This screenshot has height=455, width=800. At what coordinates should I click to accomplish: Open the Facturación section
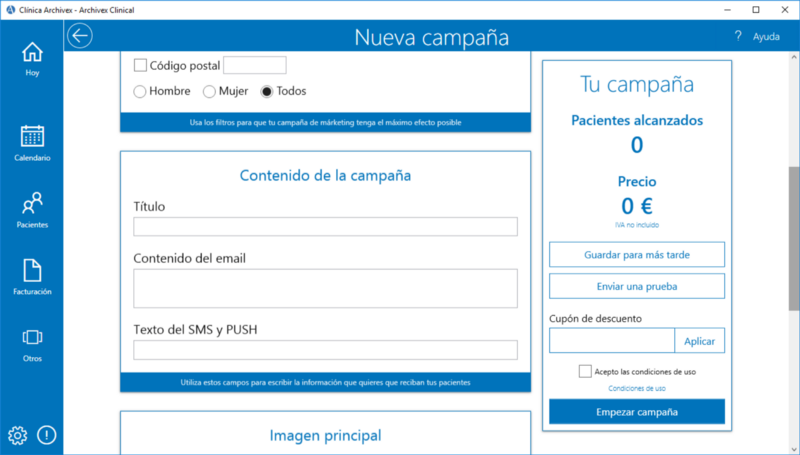click(32, 277)
